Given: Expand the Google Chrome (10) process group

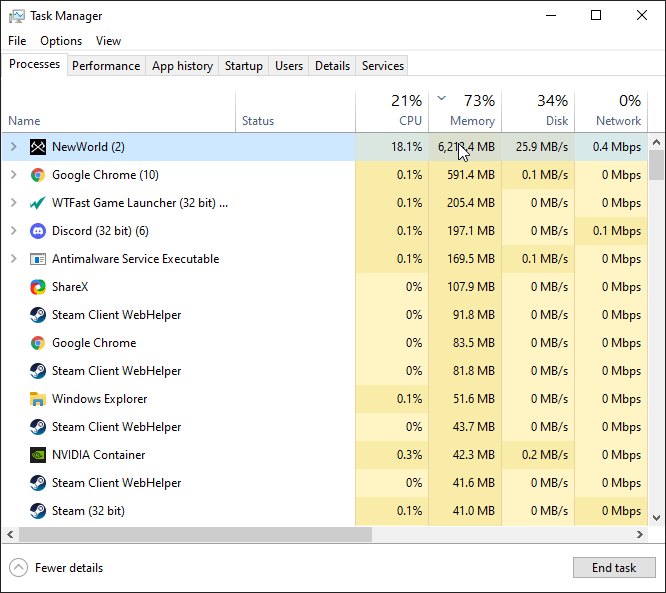Looking at the screenshot, I should pos(14,175).
